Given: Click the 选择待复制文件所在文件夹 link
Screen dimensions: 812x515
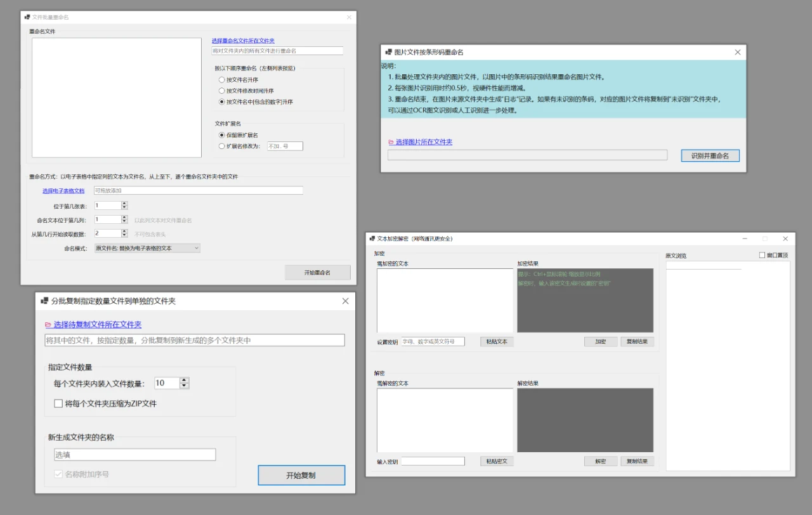Looking at the screenshot, I should point(98,325).
